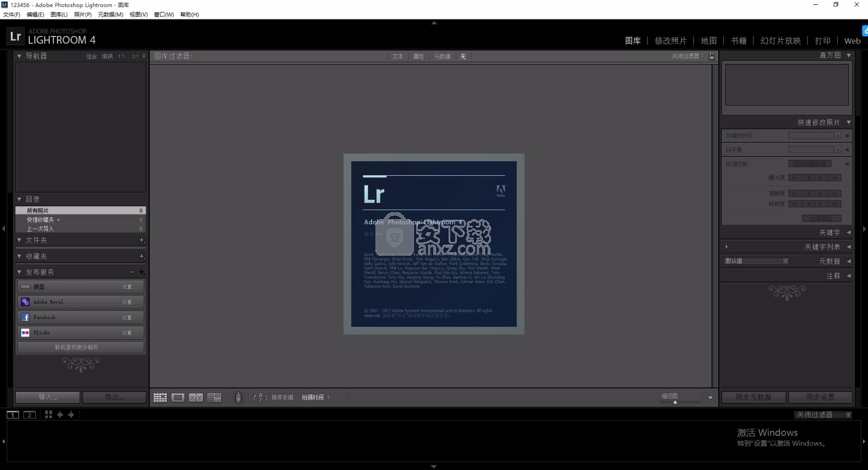Switch to grid view
Image resolution: width=868 pixels, height=470 pixels.
pos(160,398)
